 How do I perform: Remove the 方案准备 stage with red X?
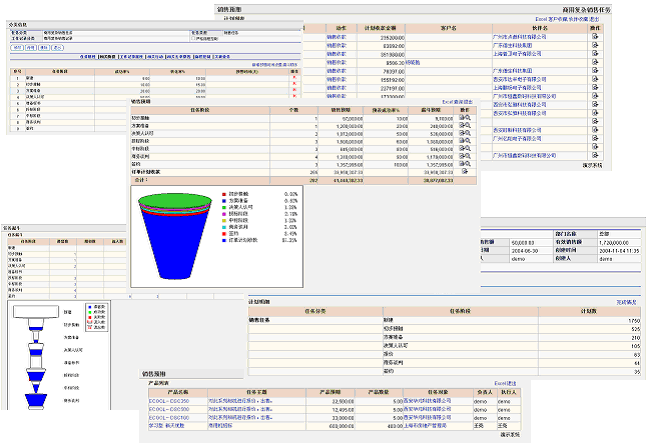click(294, 90)
